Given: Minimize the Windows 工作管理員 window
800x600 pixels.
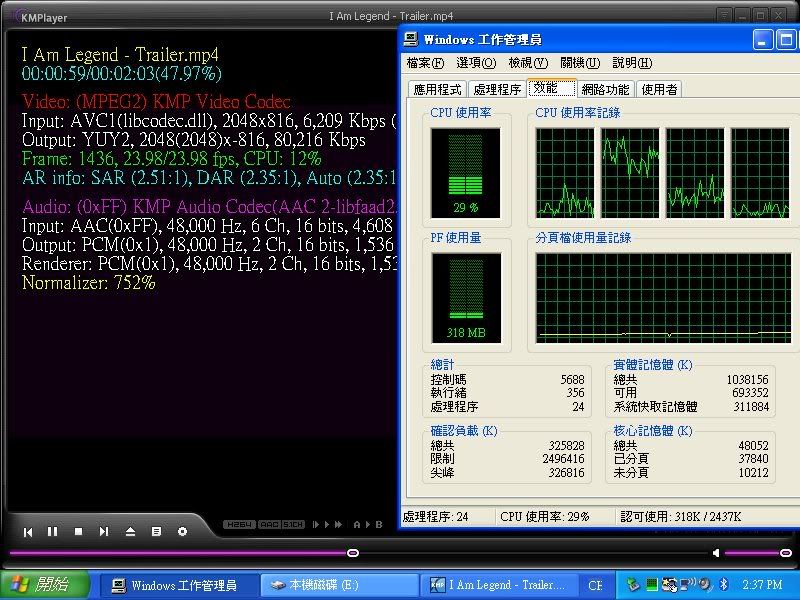Looking at the screenshot, I should tap(763, 40).
